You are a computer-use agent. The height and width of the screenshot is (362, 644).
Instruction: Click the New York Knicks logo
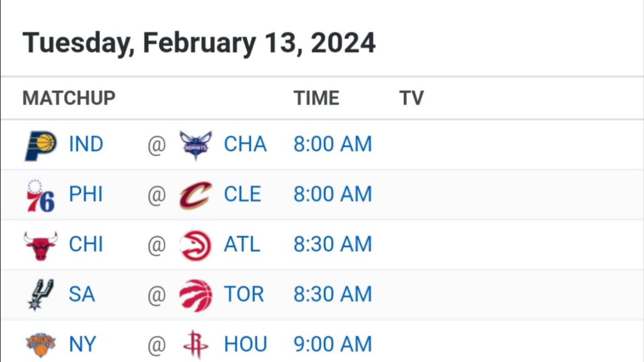coord(41,345)
